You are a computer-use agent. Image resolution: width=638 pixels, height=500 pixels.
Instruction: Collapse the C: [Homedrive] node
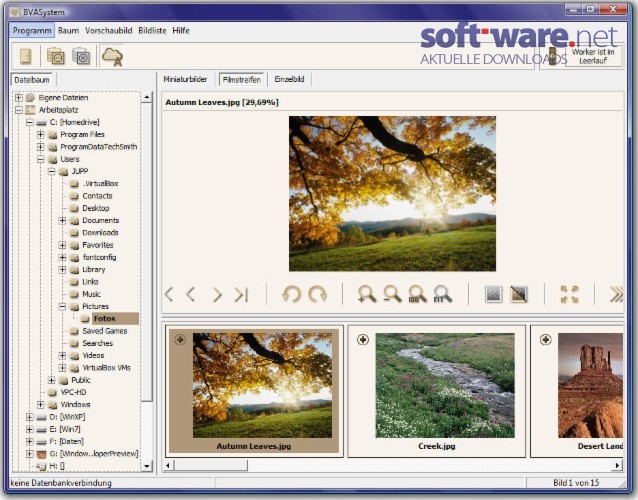click(x=30, y=122)
